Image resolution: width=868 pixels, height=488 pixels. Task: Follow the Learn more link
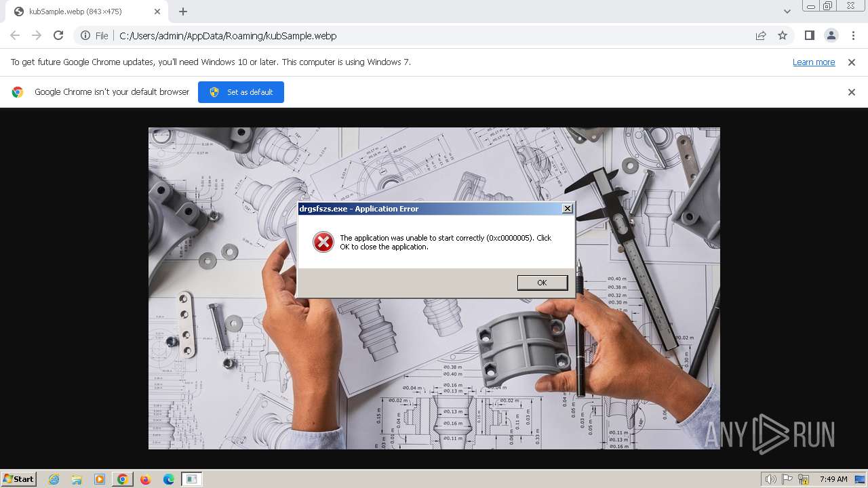(814, 62)
